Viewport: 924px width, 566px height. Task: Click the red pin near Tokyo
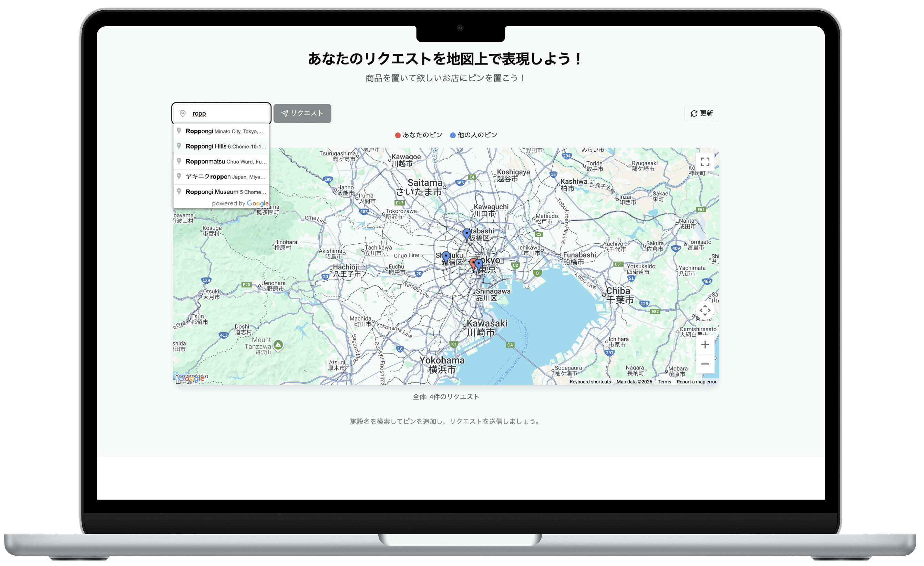click(x=472, y=263)
